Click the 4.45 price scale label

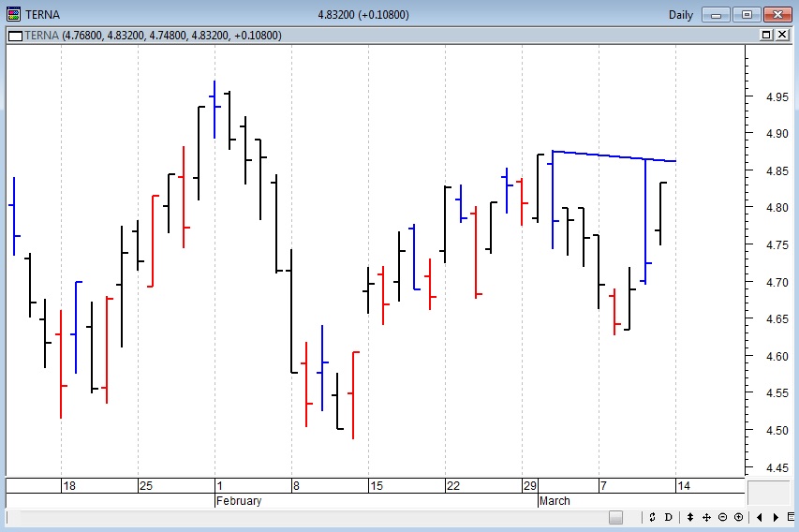(777, 467)
